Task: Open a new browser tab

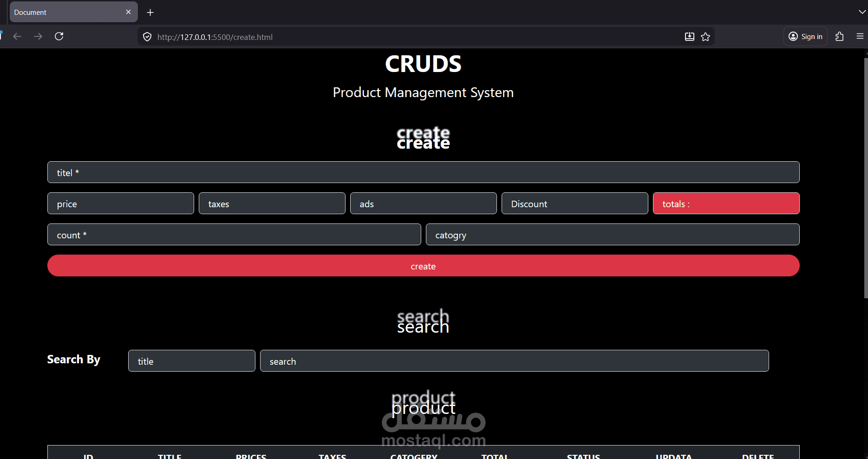Action: coord(150,12)
